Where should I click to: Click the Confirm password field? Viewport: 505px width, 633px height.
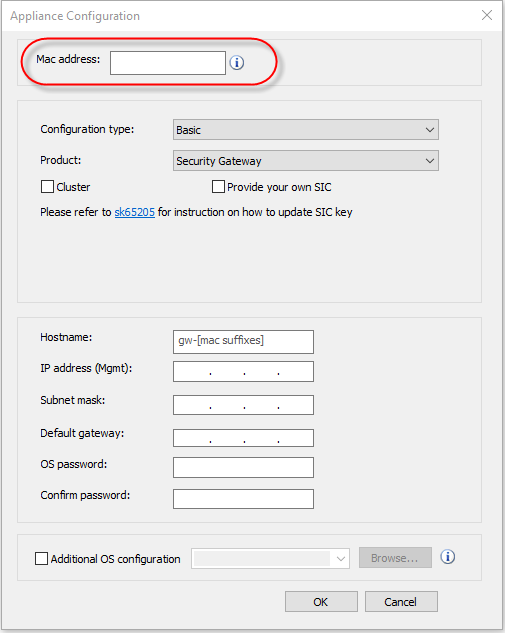(x=243, y=499)
